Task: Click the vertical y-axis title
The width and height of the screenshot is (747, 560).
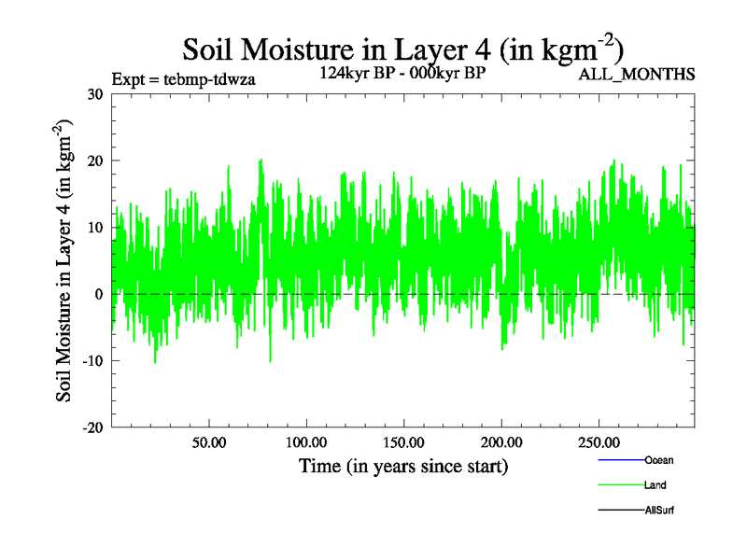Action: (66, 260)
